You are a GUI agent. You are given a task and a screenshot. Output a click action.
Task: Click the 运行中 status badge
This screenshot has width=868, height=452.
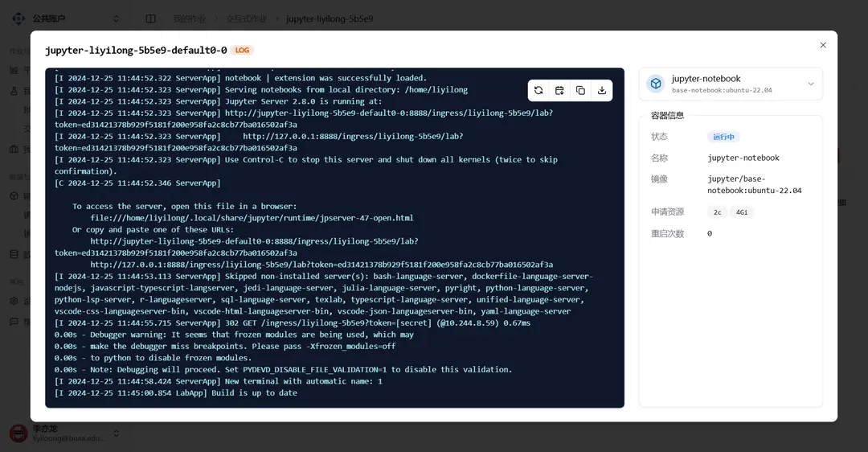pos(723,137)
